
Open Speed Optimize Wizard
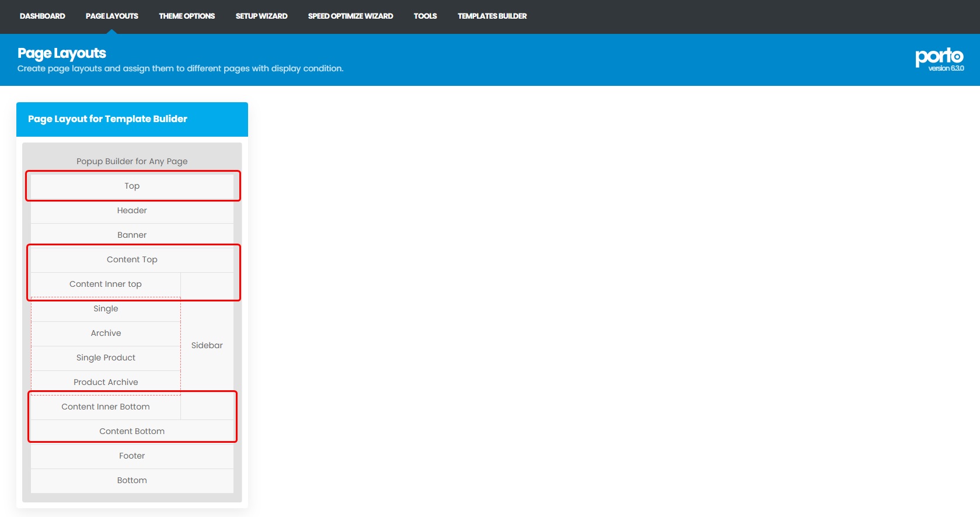point(350,16)
